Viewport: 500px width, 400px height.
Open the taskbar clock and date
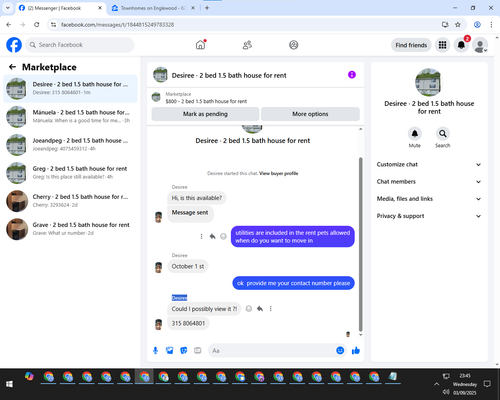pos(465,384)
